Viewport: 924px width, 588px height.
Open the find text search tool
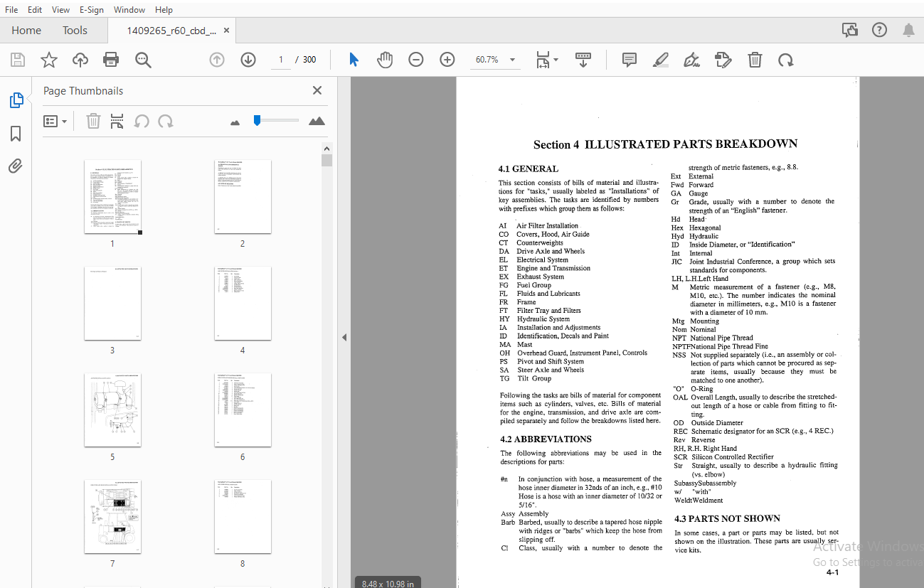coord(143,60)
